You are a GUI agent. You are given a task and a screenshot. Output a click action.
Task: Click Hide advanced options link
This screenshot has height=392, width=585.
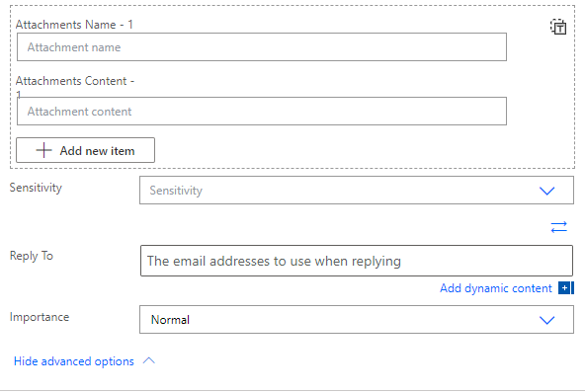pos(74,361)
